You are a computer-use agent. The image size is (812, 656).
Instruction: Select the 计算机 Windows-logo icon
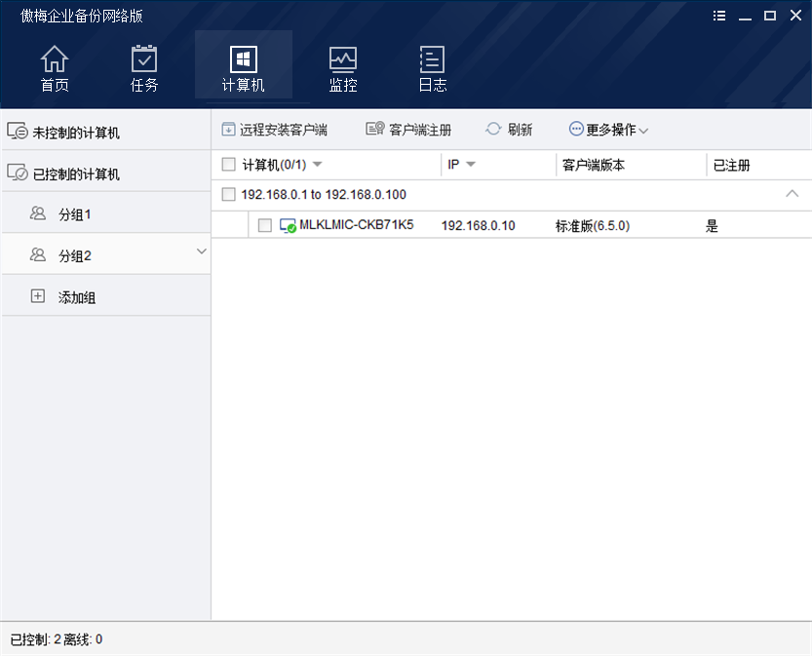244,59
